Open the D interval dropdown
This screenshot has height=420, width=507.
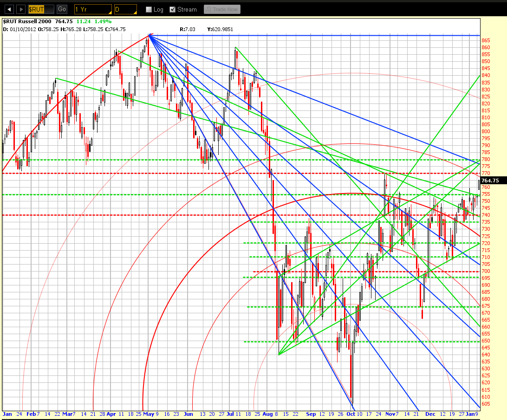[125, 9]
